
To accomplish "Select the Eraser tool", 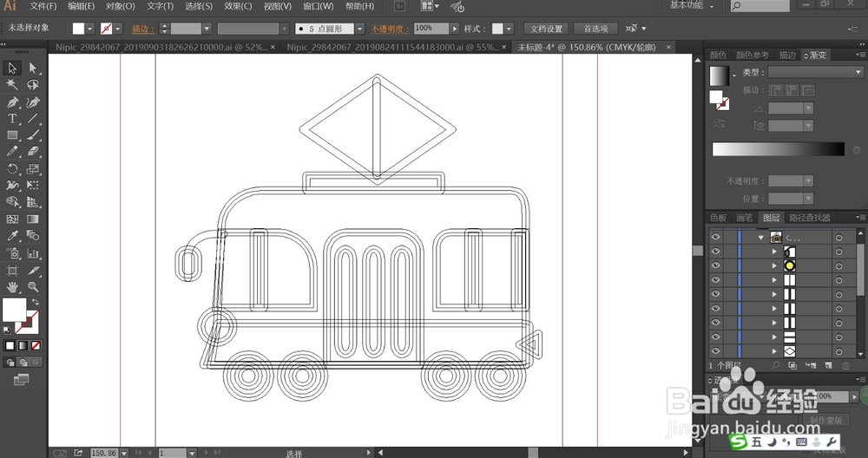I will (33, 152).
